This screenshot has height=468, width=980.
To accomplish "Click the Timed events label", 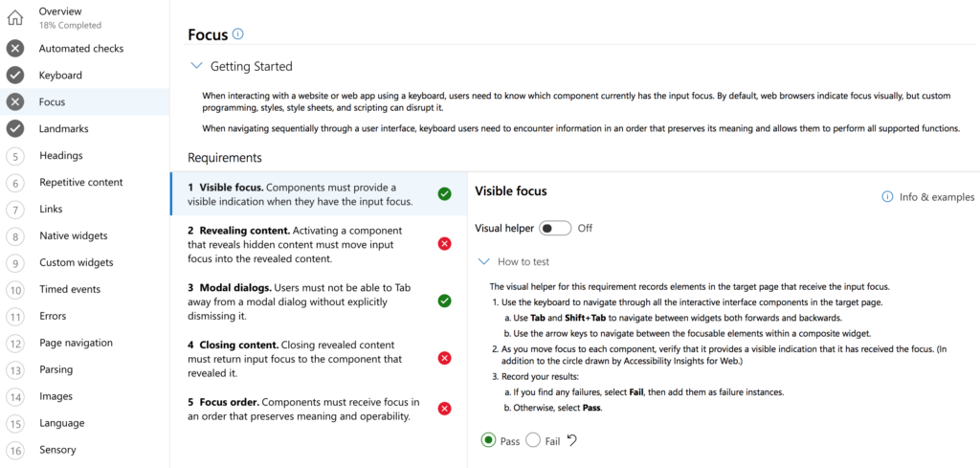I will (x=70, y=290).
